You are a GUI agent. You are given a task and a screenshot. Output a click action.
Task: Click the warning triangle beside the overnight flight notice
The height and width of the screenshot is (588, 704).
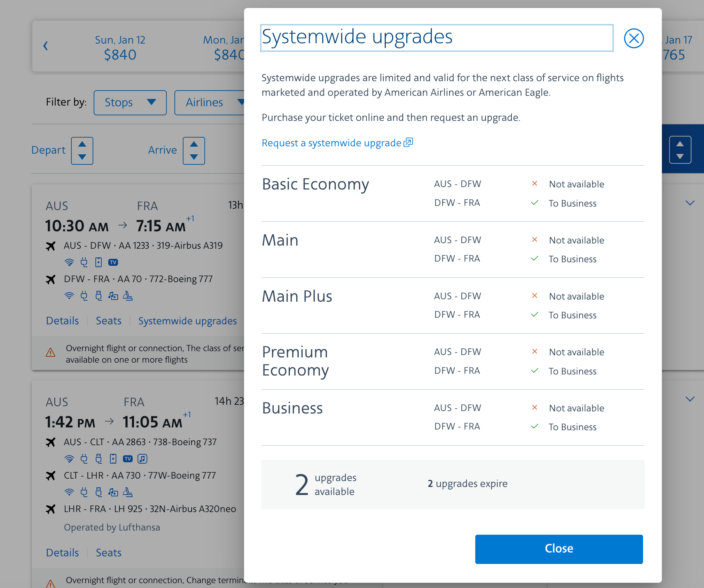click(50, 353)
